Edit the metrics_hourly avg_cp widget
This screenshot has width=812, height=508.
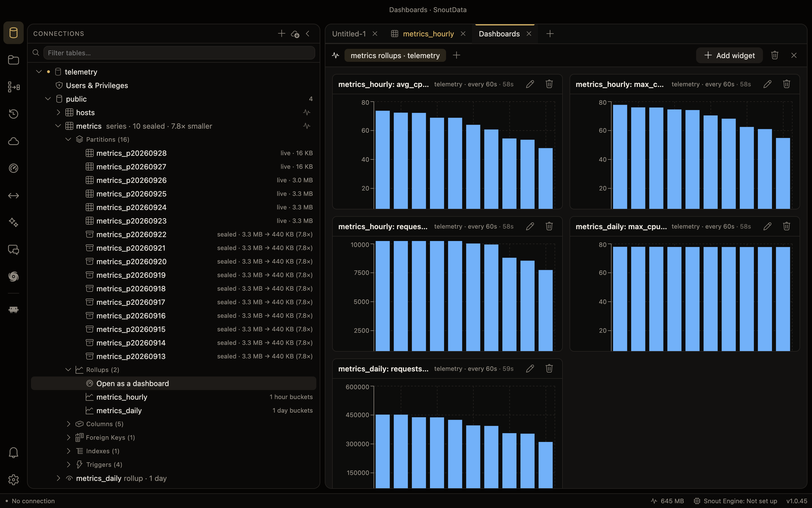[530, 84]
